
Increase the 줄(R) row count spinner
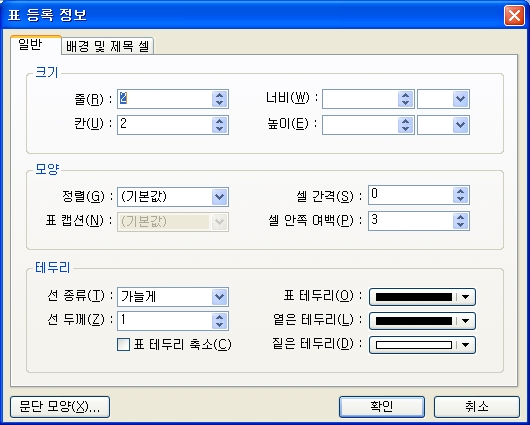click(x=220, y=95)
